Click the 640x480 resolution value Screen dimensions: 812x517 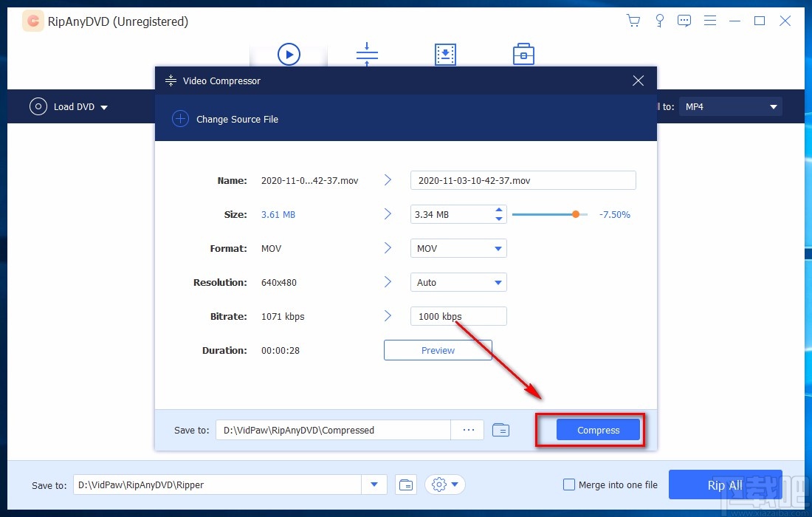coord(278,282)
